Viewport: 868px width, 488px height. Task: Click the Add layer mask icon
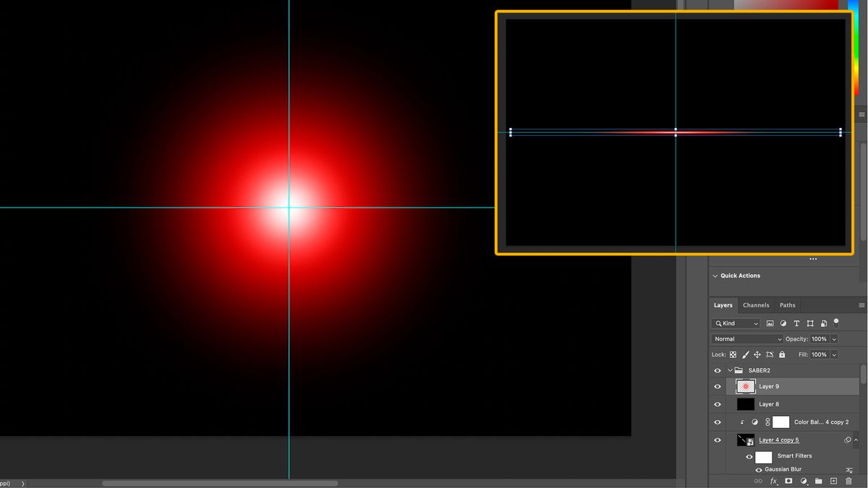pos(788,481)
